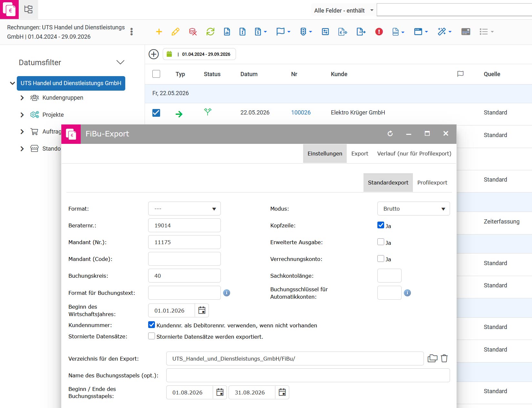Open the folder browser for the export directory

tap(433, 358)
